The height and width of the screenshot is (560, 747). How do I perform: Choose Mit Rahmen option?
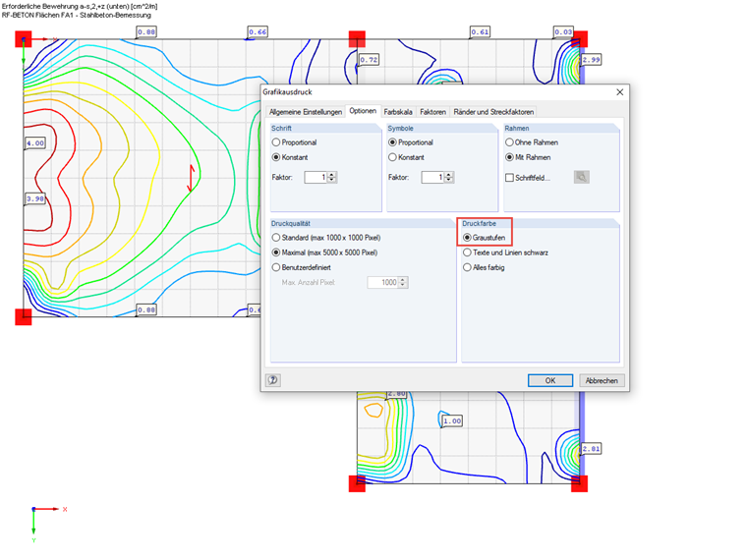click(528, 157)
